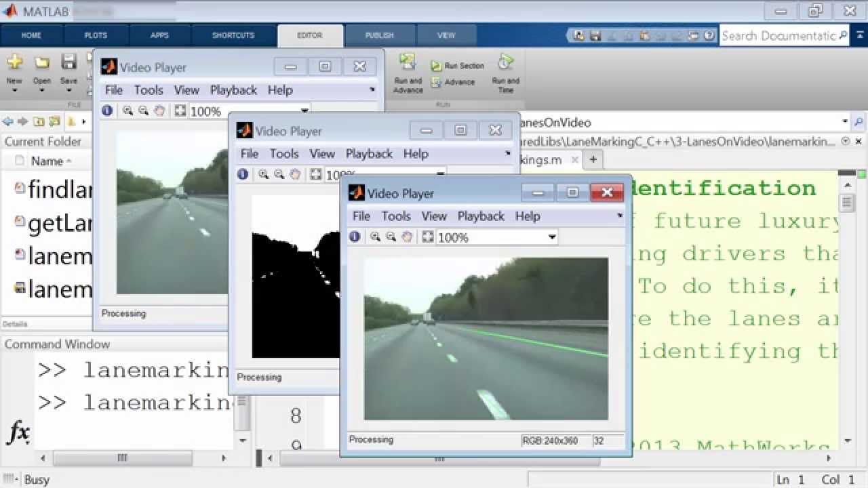Click the Advance button in the ribbon
The width and height of the screenshot is (868, 488).
pos(453,82)
